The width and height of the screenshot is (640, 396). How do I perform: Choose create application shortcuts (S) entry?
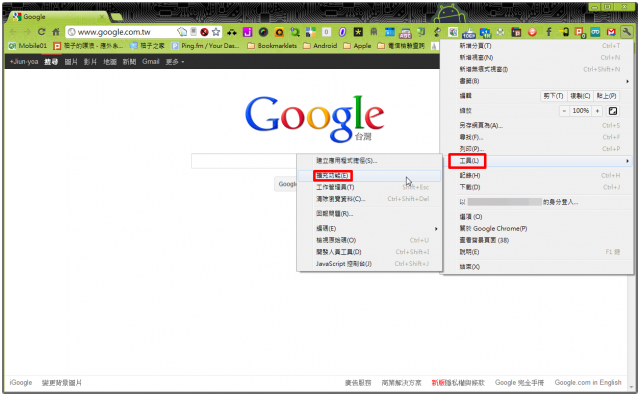(x=370, y=161)
